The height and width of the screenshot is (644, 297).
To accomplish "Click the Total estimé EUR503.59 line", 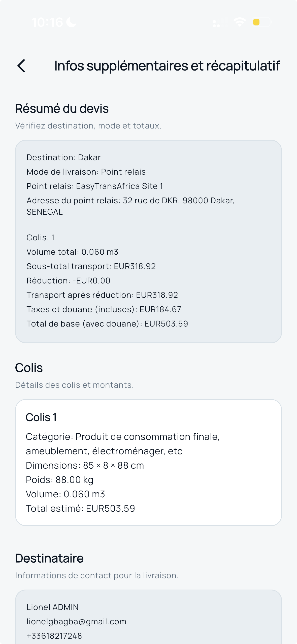I will tap(80, 508).
